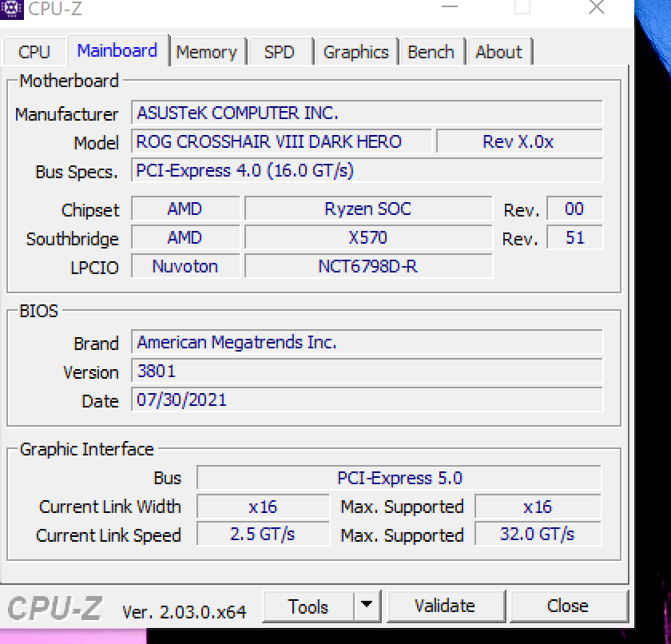Image resolution: width=671 pixels, height=644 pixels.
Task: Click the Current Link Width x16 value
Action: 263,507
